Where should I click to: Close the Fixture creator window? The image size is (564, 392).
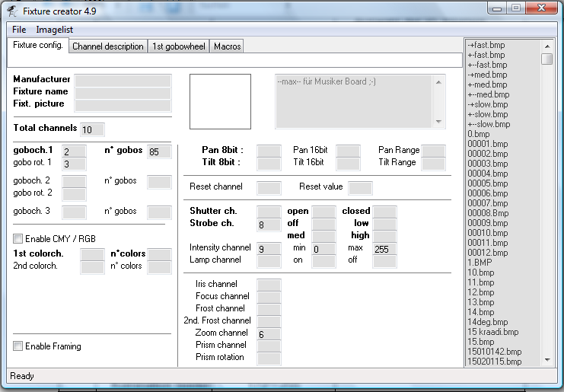[541, 8]
